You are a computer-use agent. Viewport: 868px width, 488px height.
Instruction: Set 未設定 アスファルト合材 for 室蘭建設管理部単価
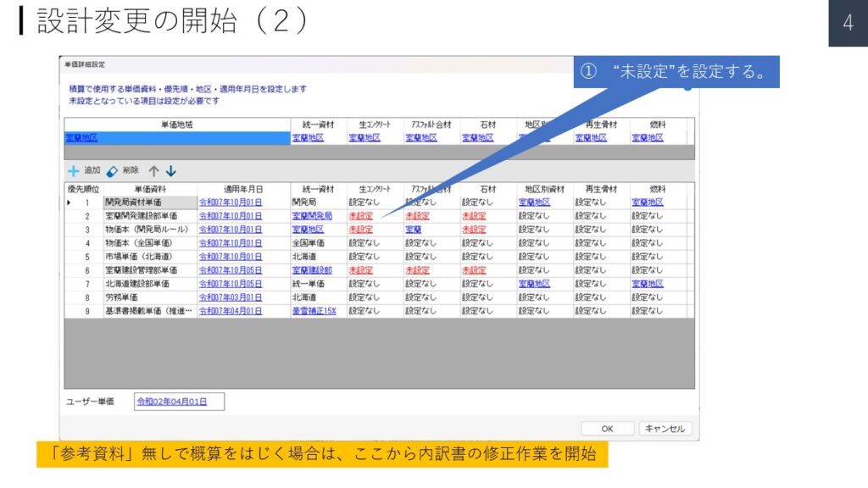pos(417,270)
